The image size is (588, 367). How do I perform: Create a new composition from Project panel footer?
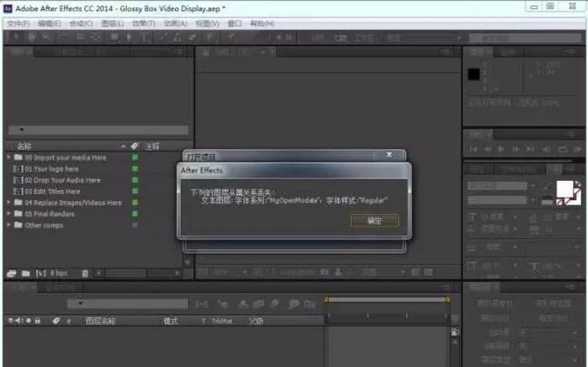click(x=40, y=274)
